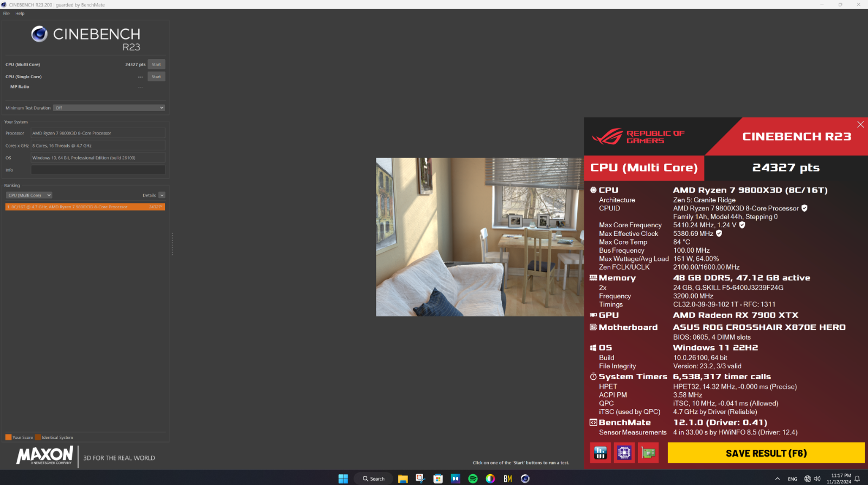The image size is (868, 485).
Task: Click ENG language indicator
Action: (x=793, y=479)
